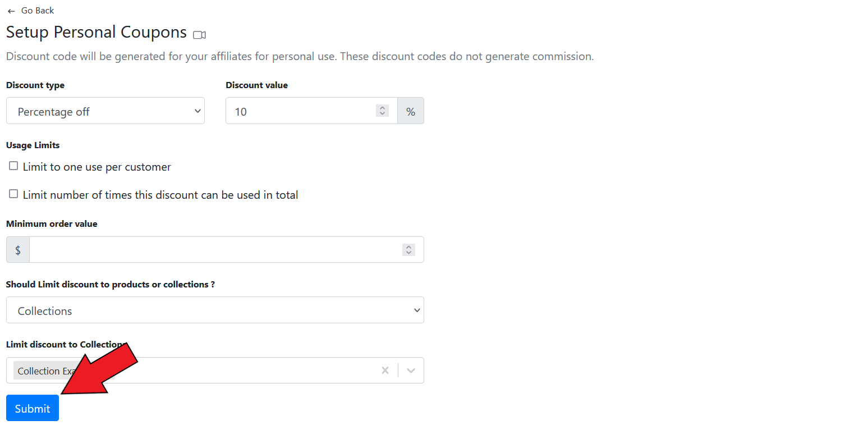Decrease Discount value with the down arrow
The image size is (868, 425).
(x=382, y=114)
